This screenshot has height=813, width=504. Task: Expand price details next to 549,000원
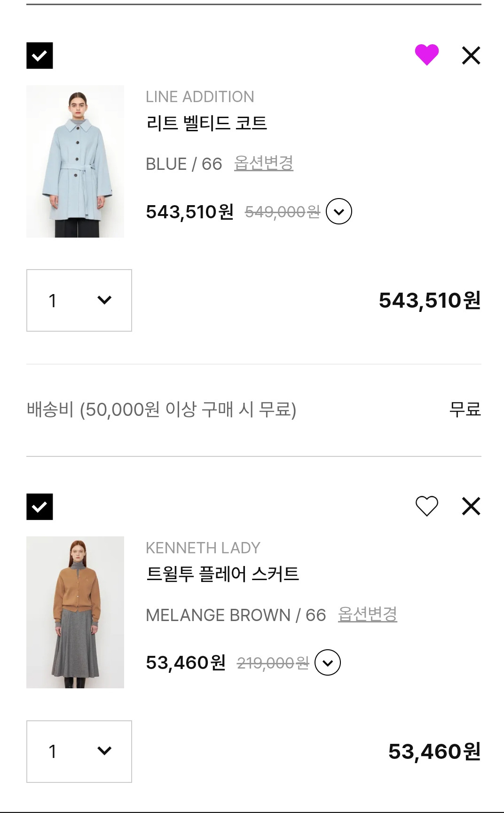[x=339, y=212]
